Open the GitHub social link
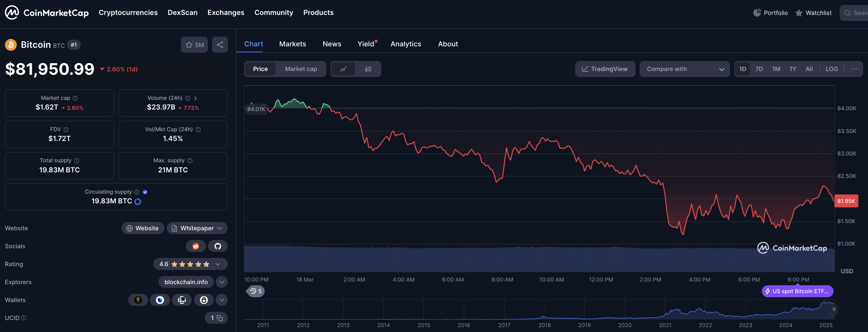The height and width of the screenshot is (332, 868). 218,246
